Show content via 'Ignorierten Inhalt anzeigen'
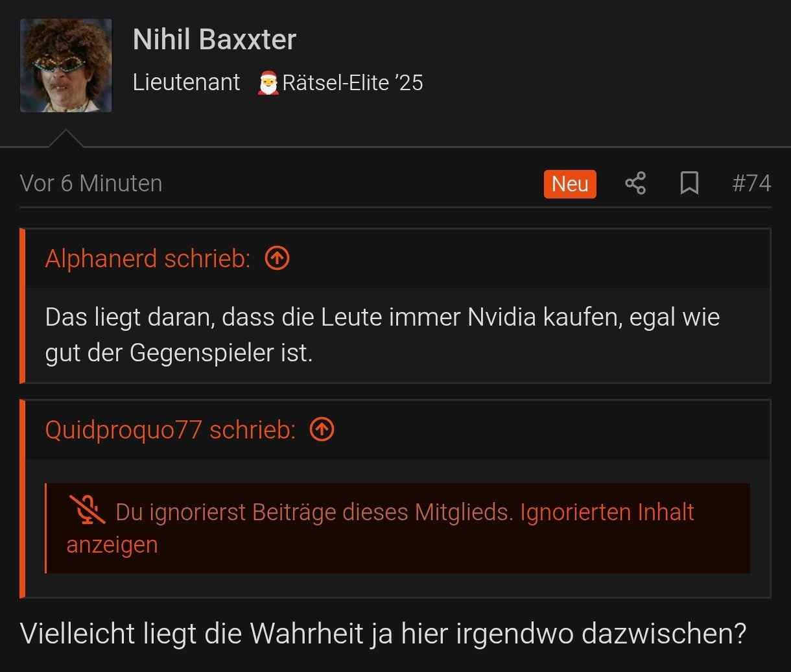Image resolution: width=791 pixels, height=672 pixels. 380,528
